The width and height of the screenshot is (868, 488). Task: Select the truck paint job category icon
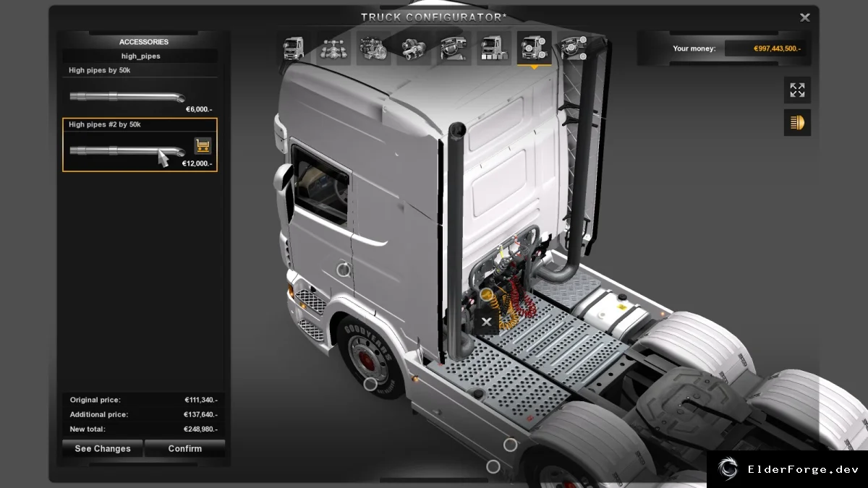click(494, 48)
